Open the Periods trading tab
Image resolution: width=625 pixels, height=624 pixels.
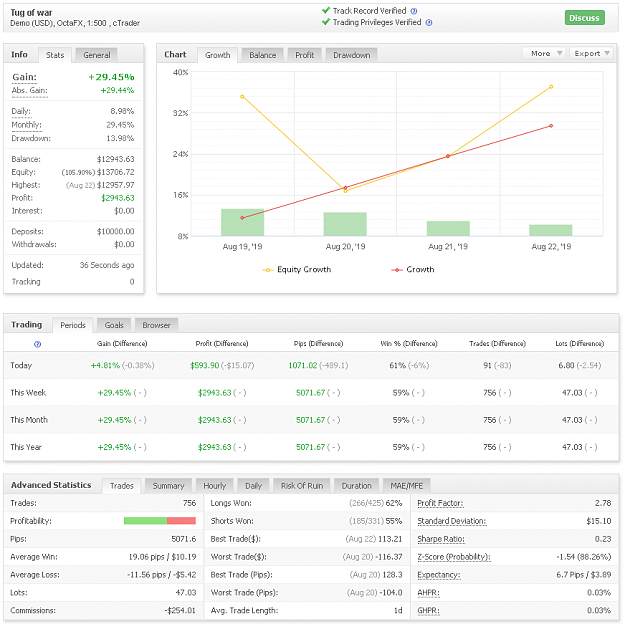pyautogui.click(x=73, y=325)
